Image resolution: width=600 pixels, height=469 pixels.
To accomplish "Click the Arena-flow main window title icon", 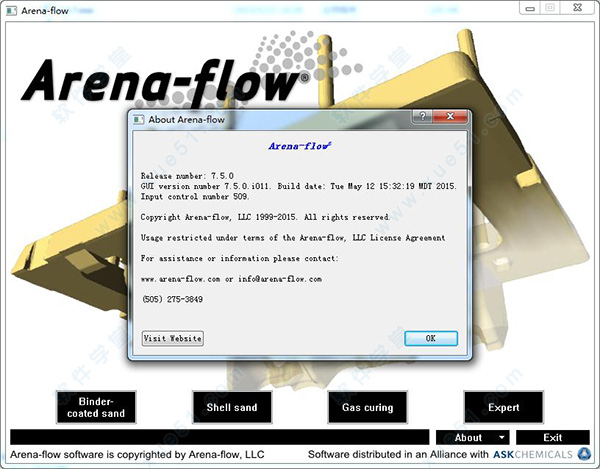I will coord(12,10).
